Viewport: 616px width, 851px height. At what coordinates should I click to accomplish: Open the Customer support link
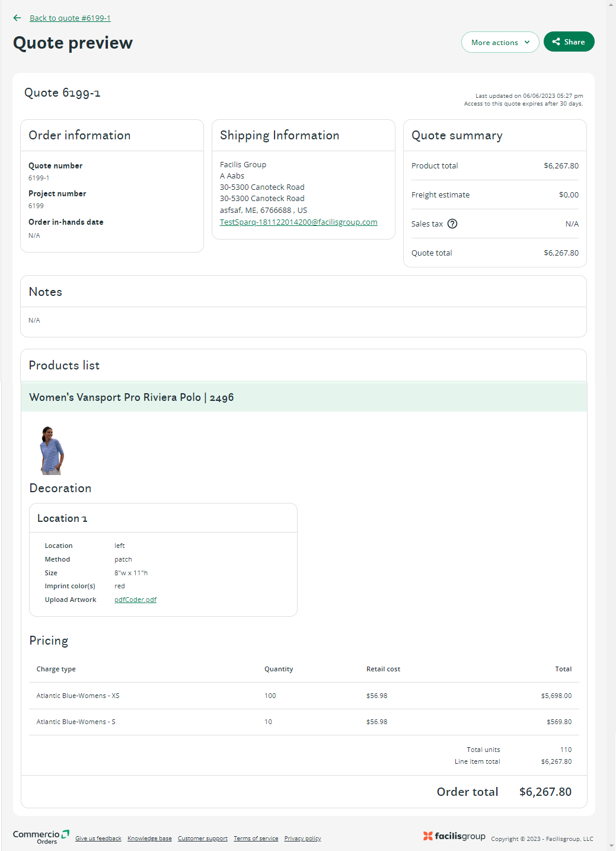pos(203,839)
